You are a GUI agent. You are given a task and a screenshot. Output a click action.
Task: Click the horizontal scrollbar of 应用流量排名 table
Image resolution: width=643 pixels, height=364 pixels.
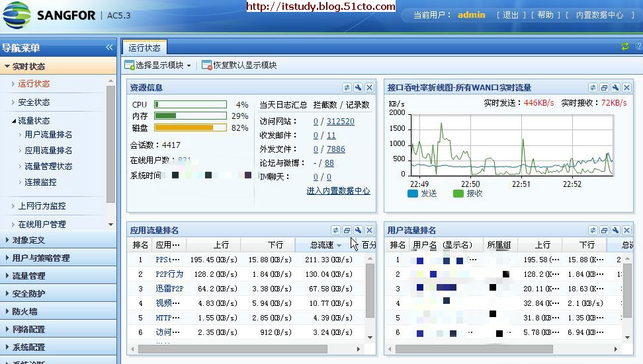[x=232, y=349]
